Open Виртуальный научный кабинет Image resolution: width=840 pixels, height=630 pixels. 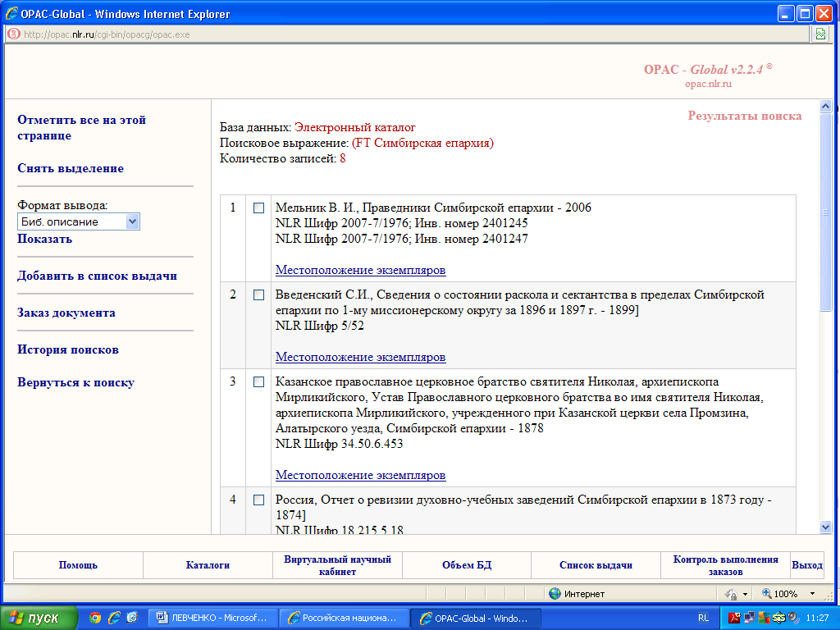[x=337, y=565]
